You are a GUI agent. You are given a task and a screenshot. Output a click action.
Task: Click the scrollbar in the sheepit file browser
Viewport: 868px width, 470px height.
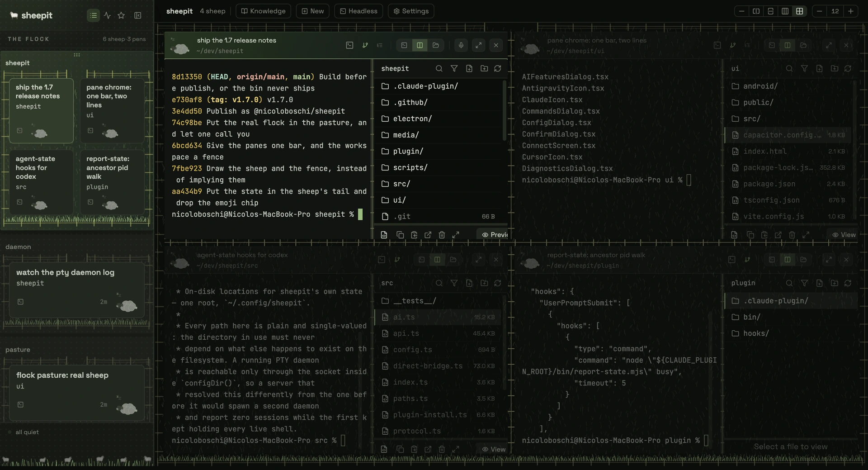tap(504, 111)
